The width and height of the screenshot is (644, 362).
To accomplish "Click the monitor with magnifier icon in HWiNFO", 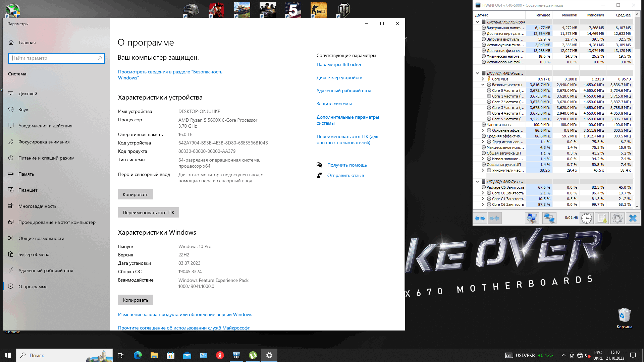I will coord(532,218).
